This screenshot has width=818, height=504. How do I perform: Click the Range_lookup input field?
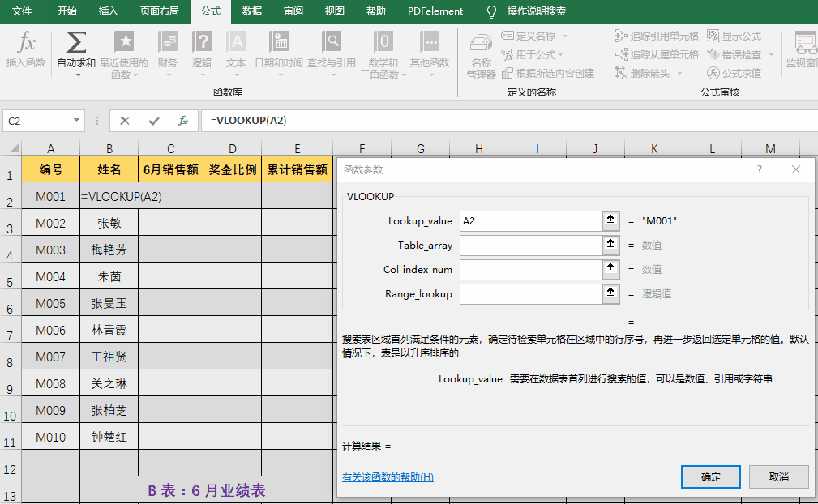tap(531, 293)
